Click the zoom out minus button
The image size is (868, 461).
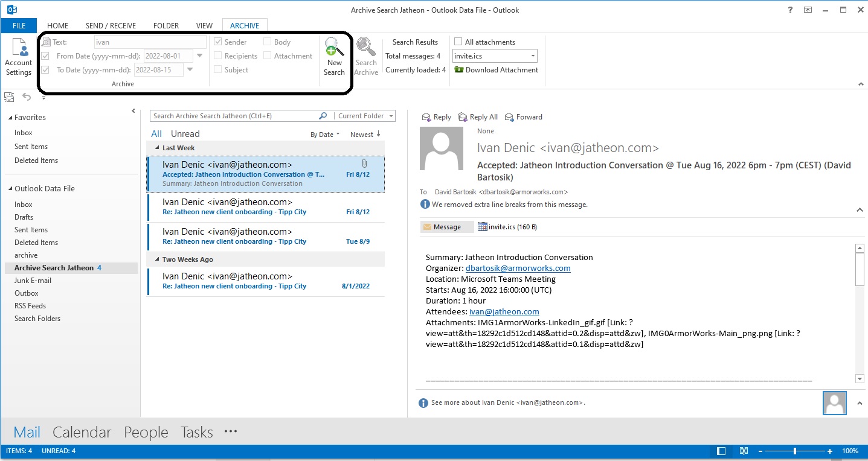[760, 451]
